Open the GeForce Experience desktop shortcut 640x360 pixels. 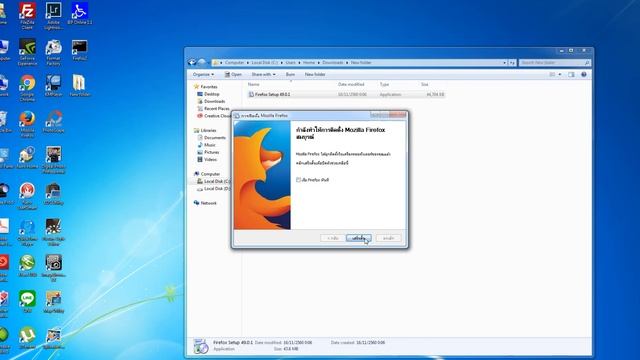27,52
